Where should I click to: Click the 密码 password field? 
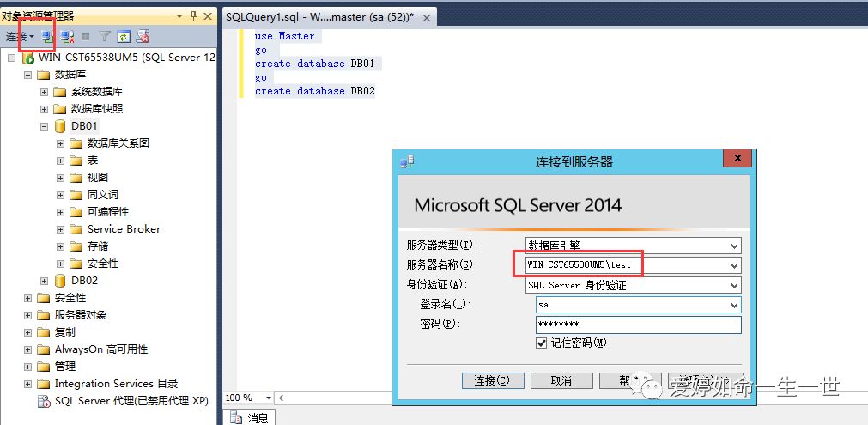point(638,325)
